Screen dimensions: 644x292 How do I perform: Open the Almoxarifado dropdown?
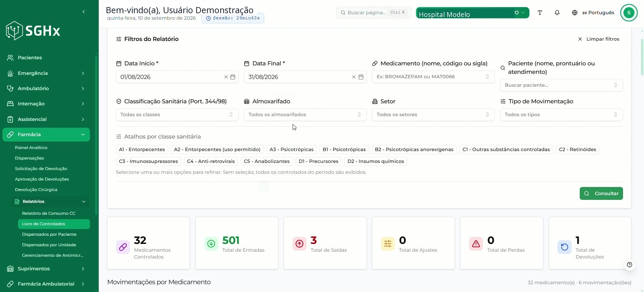305,114
